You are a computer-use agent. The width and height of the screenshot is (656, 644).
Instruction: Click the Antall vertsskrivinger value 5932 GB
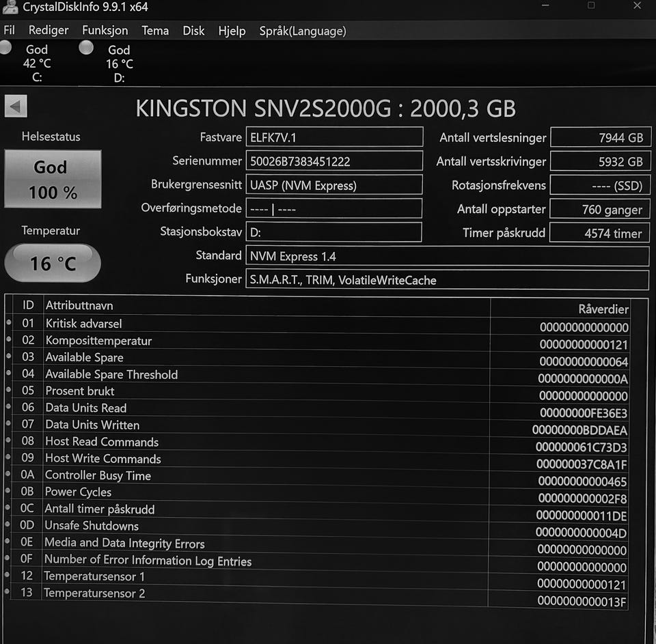pyautogui.click(x=601, y=161)
